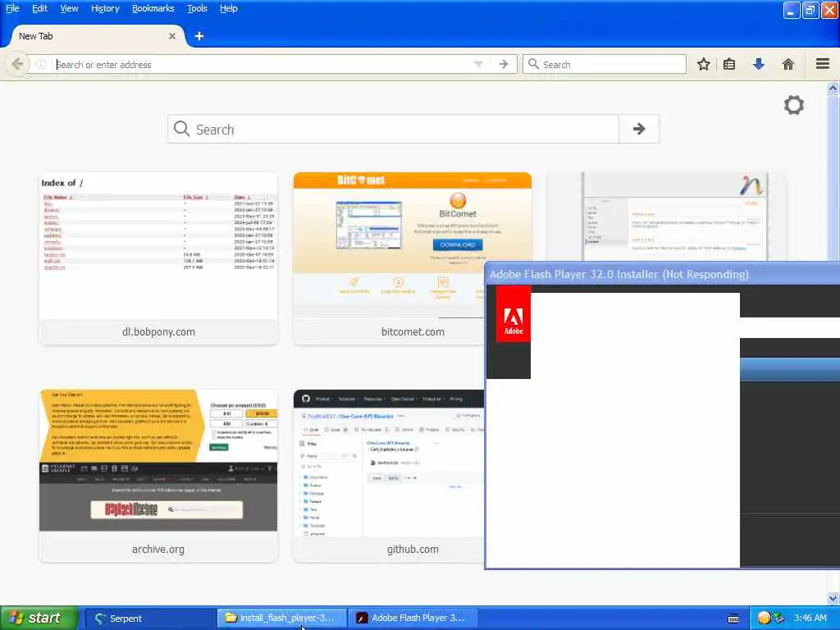Open the Bookmarks menu
This screenshot has height=630, width=840.
(x=153, y=8)
